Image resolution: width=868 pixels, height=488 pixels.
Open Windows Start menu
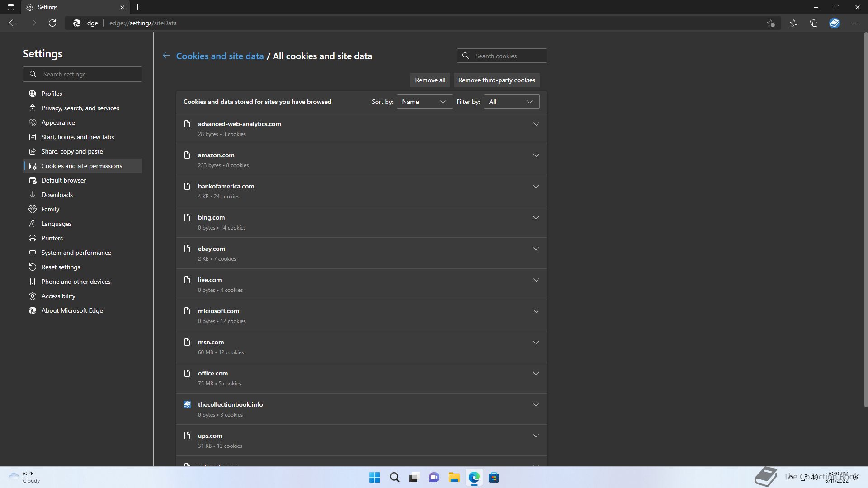click(x=375, y=478)
